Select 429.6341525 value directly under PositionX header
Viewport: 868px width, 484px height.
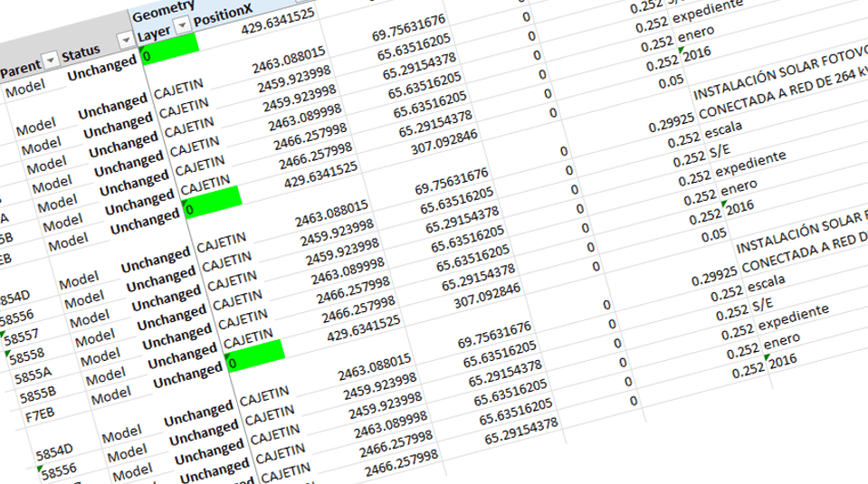pos(277,21)
